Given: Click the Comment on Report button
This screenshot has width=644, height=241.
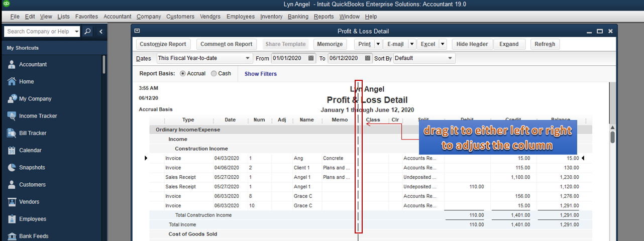Looking at the screenshot, I should click(227, 44).
